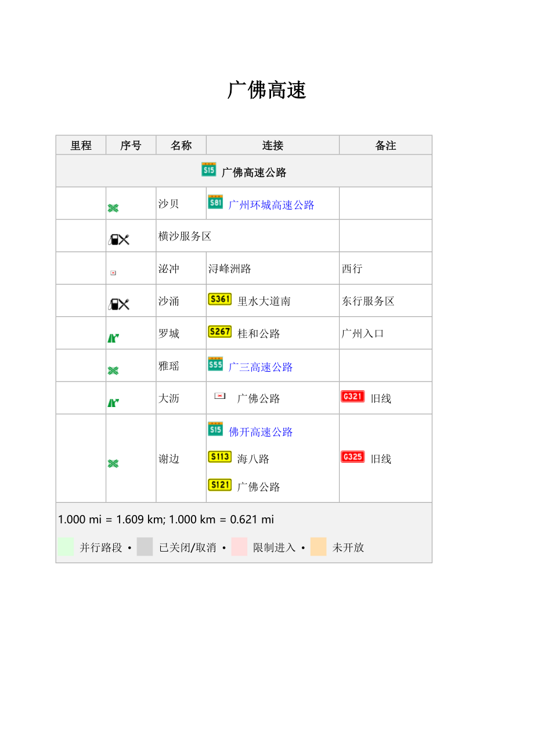Click the service area icon in 横沙服务区 row

pos(118,239)
